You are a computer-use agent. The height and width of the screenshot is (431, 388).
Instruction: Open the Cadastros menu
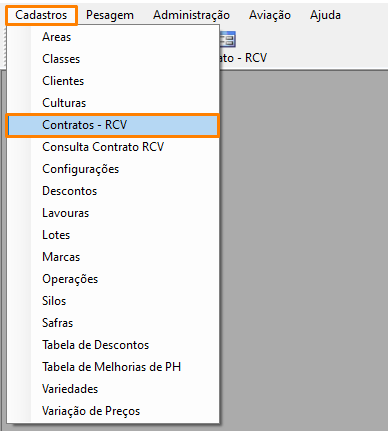[41, 15]
